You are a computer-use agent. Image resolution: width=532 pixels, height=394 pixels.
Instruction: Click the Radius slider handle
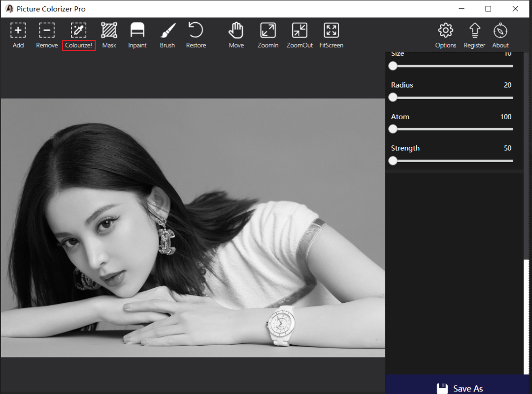[393, 98]
